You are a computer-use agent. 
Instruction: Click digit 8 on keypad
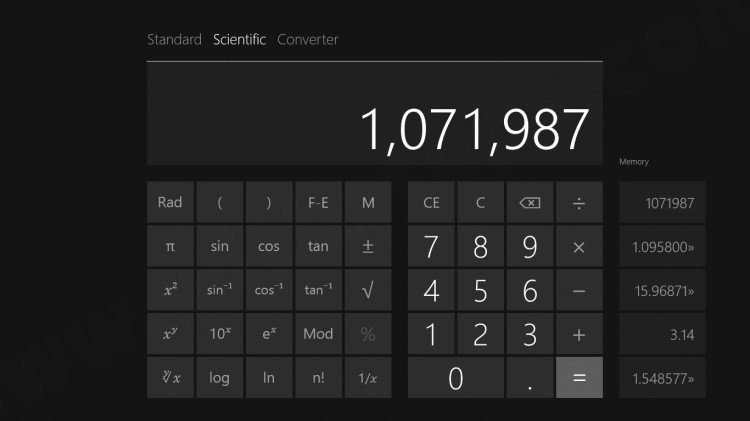[x=480, y=246]
